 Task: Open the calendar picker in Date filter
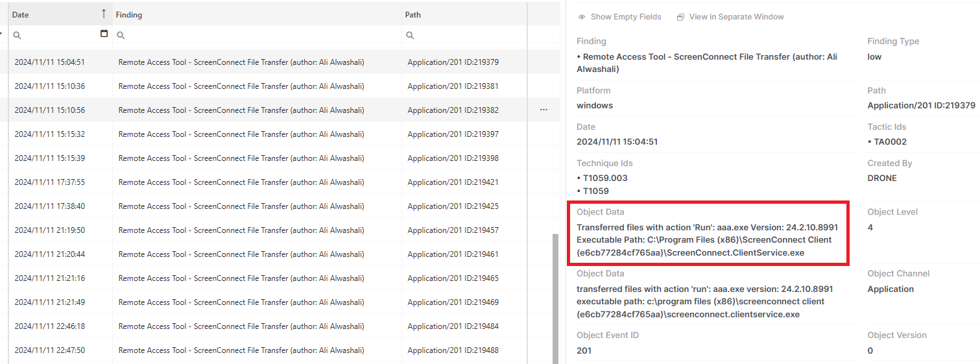104,34
